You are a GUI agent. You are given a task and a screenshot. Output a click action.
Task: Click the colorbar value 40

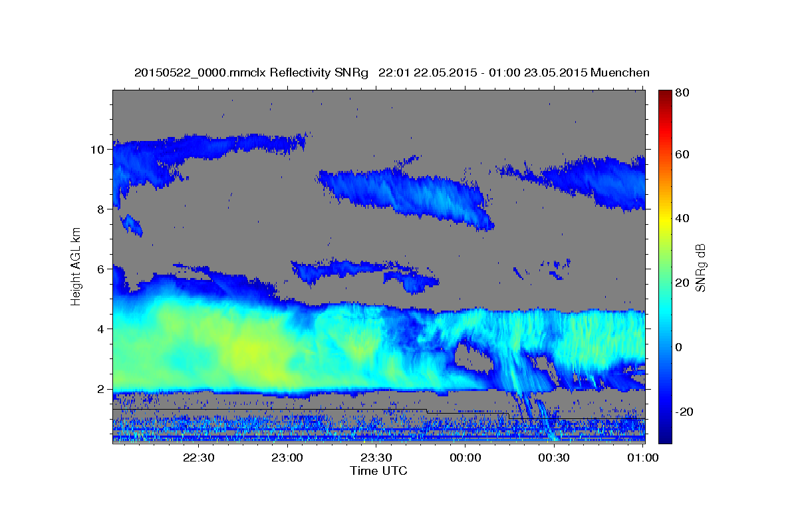682,218
